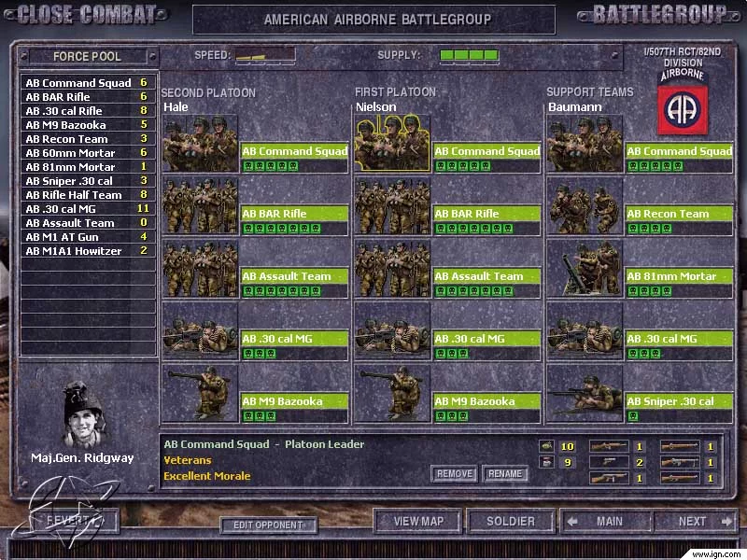Open the VIEW MAP screen
The height and width of the screenshot is (560, 747).
click(418, 522)
